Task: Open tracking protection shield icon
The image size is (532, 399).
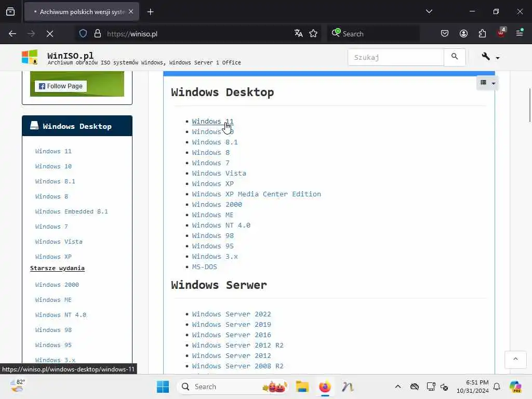Action: coord(83,34)
